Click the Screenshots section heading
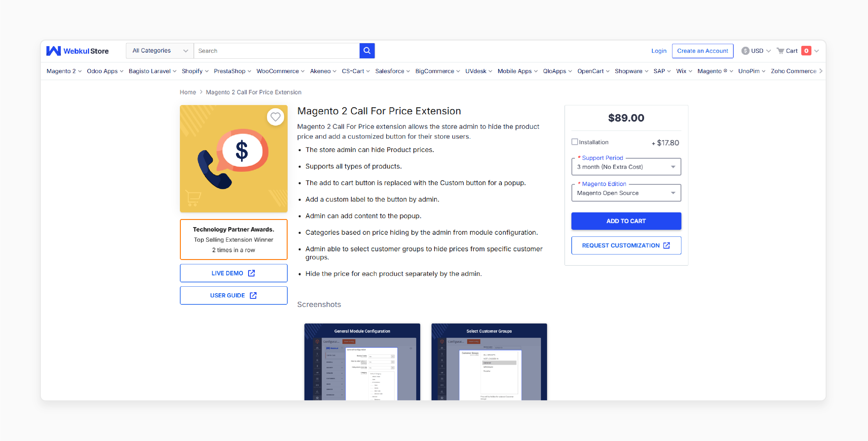The width and height of the screenshot is (868, 441). coord(319,304)
